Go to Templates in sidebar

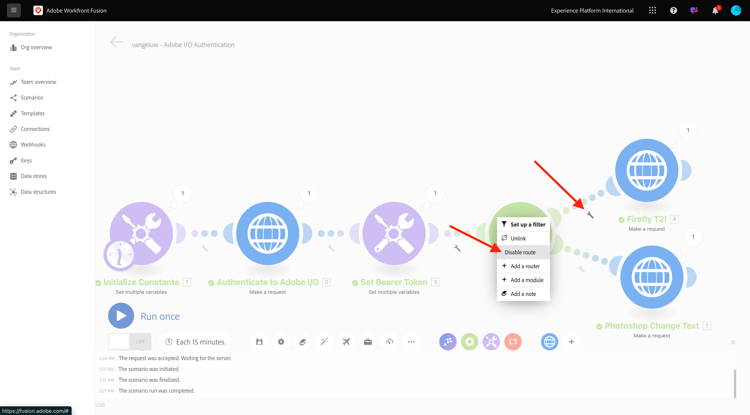click(x=27, y=113)
